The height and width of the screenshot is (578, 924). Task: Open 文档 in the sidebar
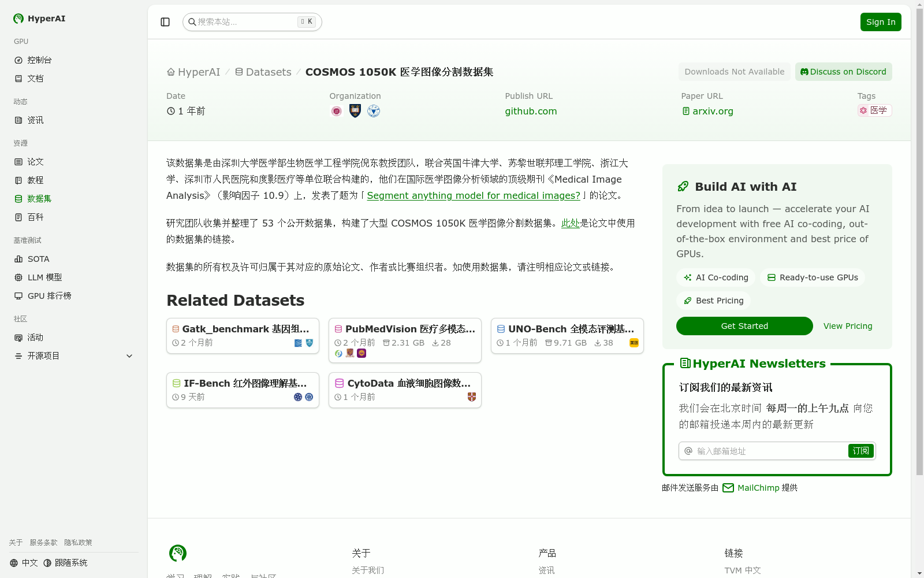click(x=74, y=79)
